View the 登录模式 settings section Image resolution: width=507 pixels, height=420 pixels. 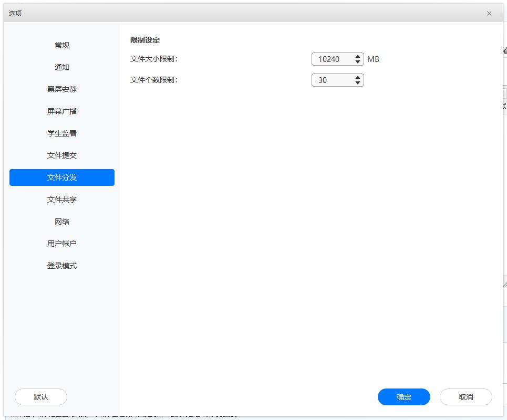(x=61, y=266)
